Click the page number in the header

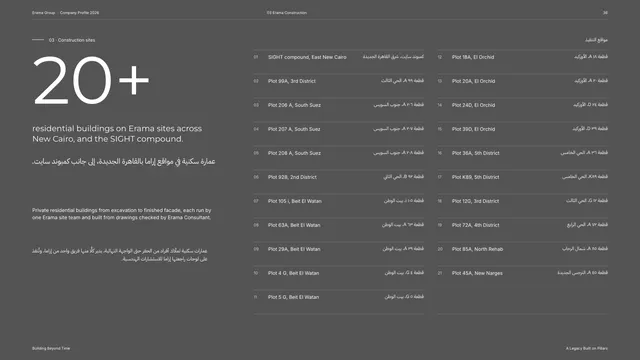605,13
